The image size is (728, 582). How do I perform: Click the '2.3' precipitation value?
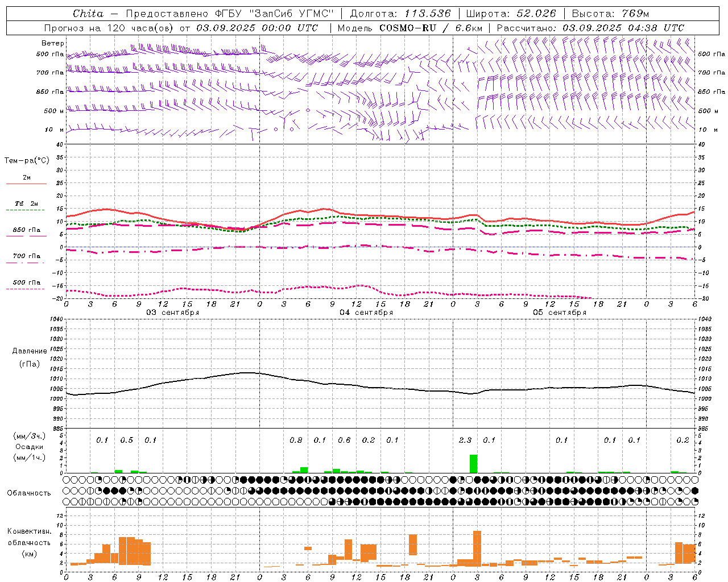point(465,440)
